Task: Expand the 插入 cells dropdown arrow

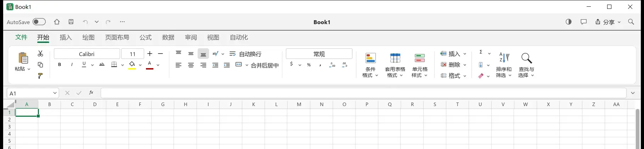Action: [465, 54]
